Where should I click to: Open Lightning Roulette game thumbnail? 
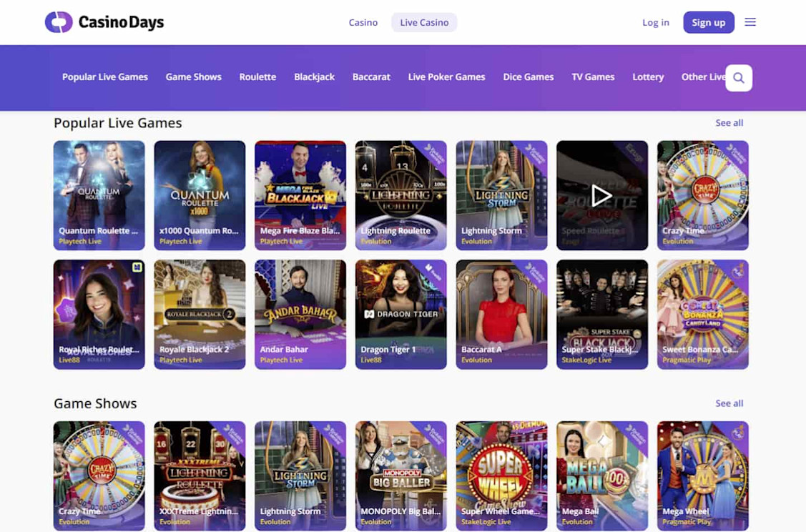pyautogui.click(x=401, y=195)
